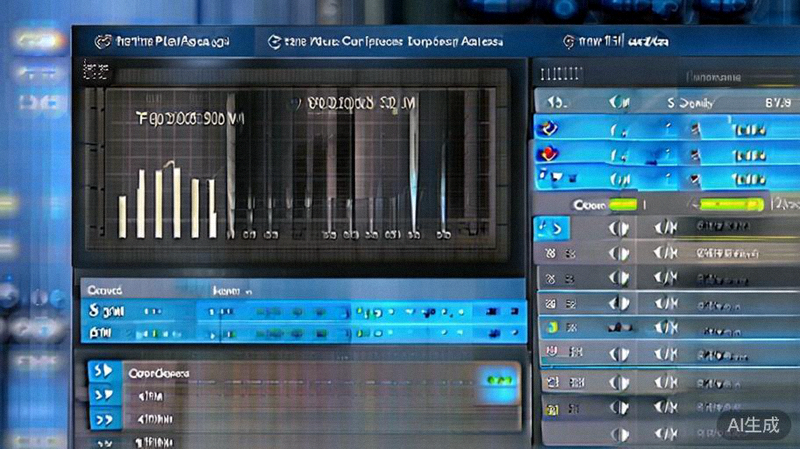Expand the top blue double-arrow row in bottom panel

pos(102,372)
